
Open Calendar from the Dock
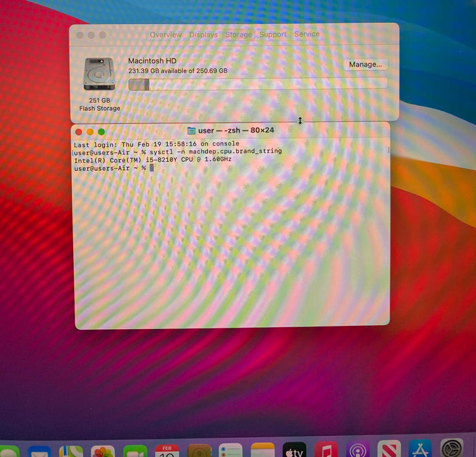click(x=167, y=450)
